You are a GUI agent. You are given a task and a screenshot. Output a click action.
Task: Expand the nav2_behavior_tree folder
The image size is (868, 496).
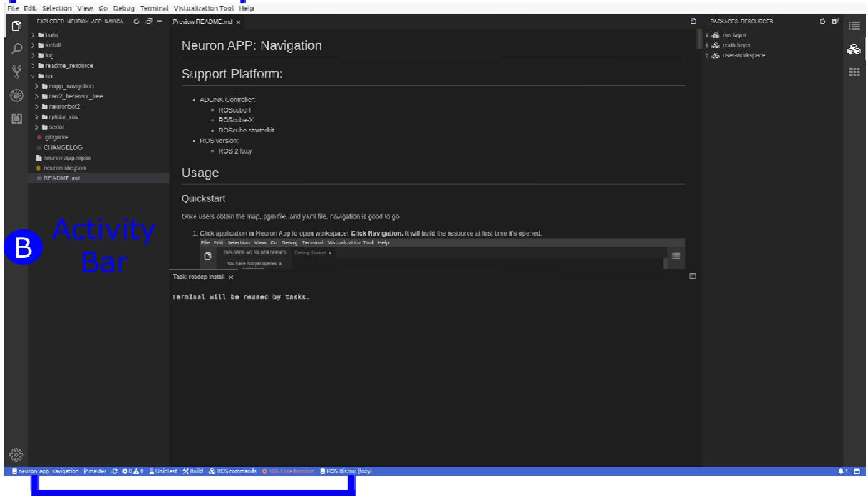pyautogui.click(x=68, y=96)
